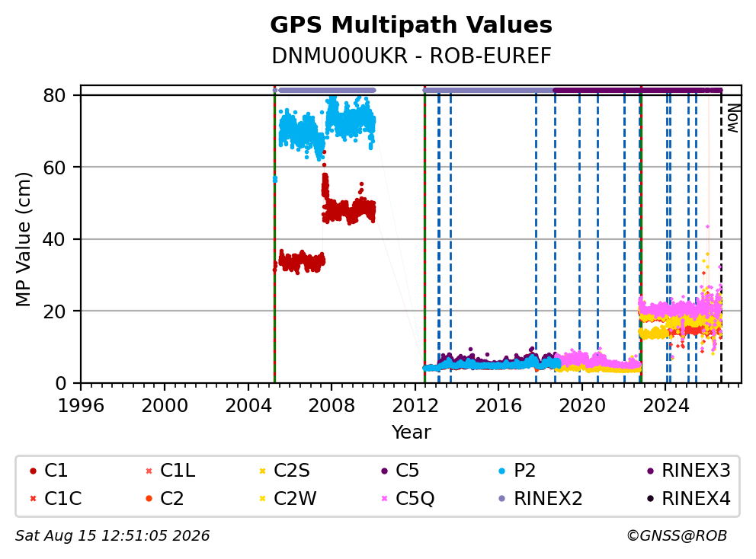Screen dimensions: 756x559
Task: Select the C5Q legend label
Action: coord(415,498)
